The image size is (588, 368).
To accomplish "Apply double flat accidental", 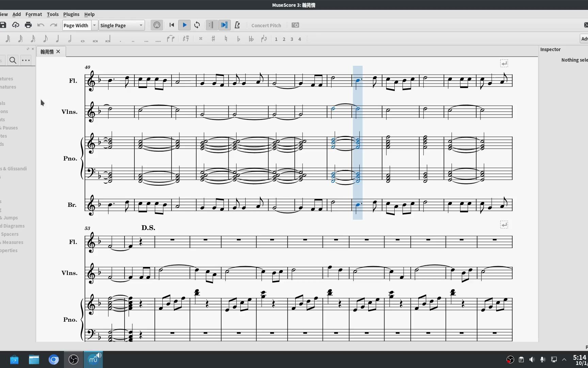I will tap(251, 39).
